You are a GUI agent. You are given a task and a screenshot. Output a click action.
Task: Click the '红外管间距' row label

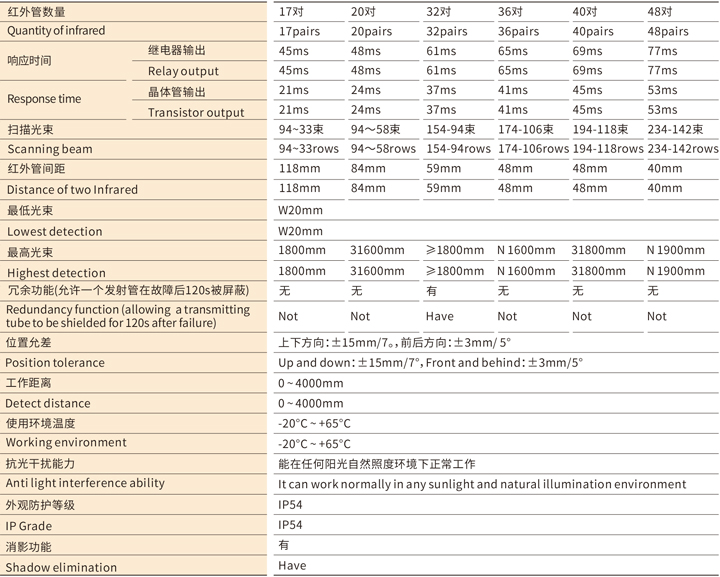point(36,169)
